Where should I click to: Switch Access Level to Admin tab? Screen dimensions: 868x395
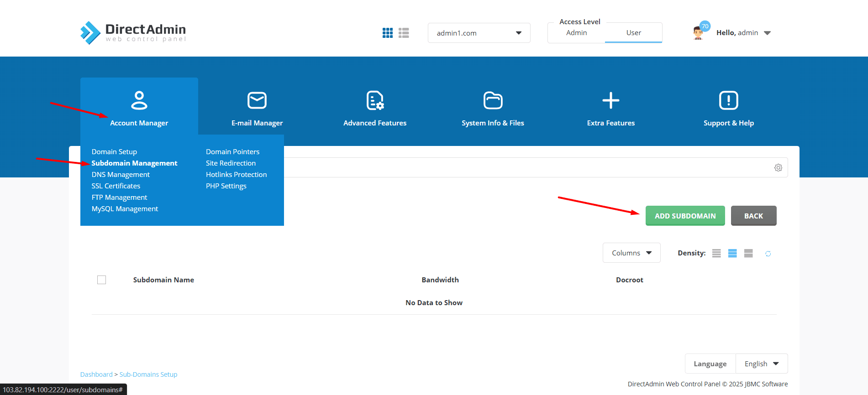(x=576, y=33)
